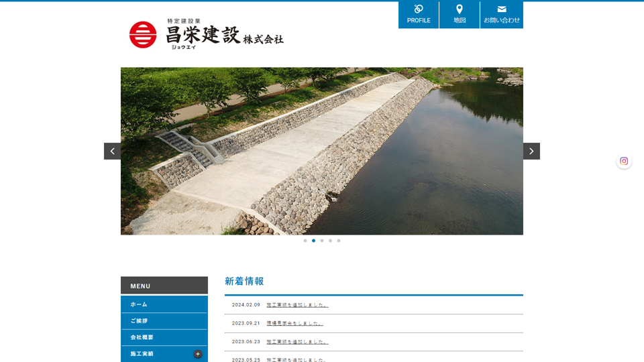Expand 施工実績 submenu with plus icon

(198, 354)
